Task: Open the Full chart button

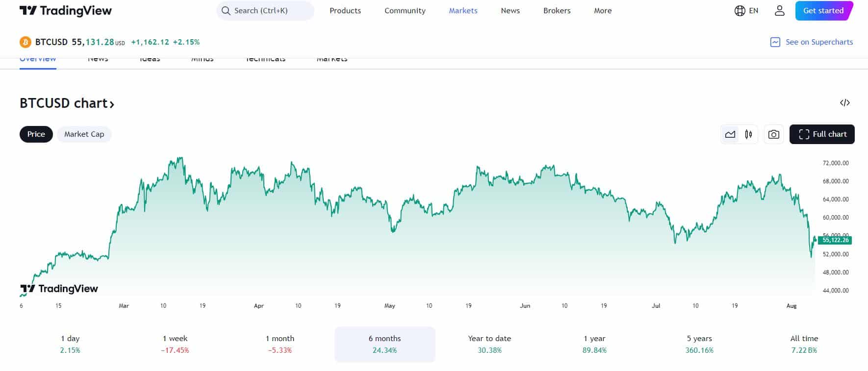Action: 822,134
